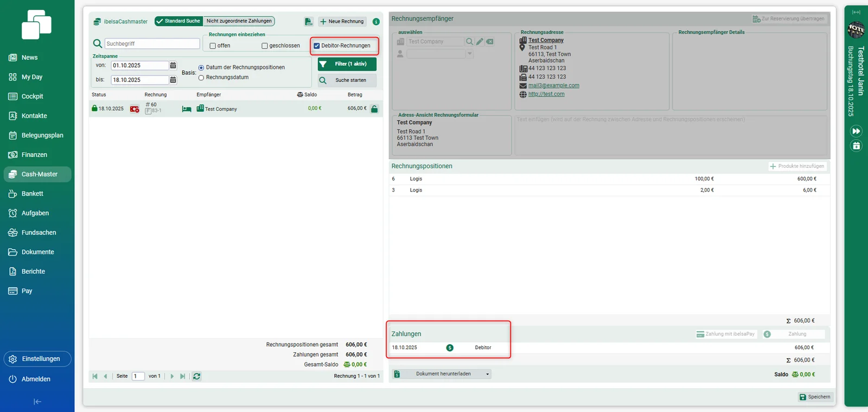Open calendar picker for 'bis' date
The width and height of the screenshot is (868, 412).
pos(173,80)
